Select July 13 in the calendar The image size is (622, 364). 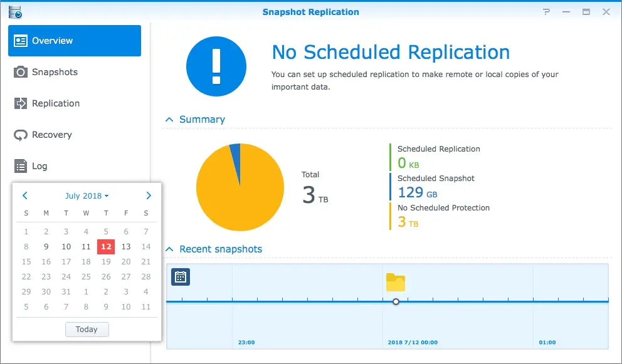pos(126,247)
